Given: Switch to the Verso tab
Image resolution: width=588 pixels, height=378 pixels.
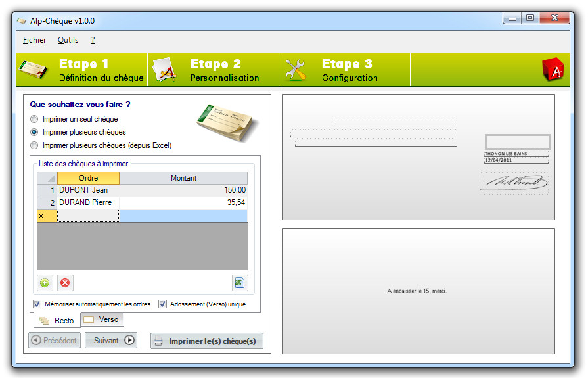Looking at the screenshot, I should pyautogui.click(x=102, y=319).
